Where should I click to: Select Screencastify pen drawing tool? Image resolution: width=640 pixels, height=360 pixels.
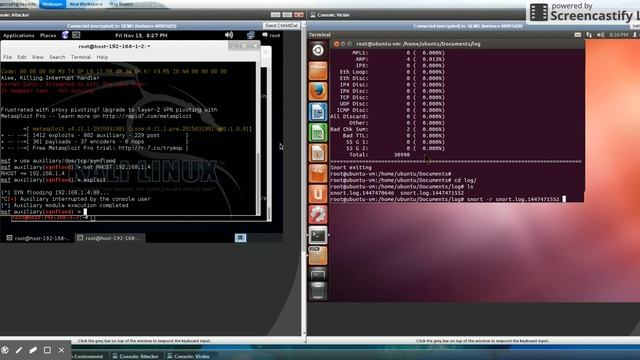19,350
